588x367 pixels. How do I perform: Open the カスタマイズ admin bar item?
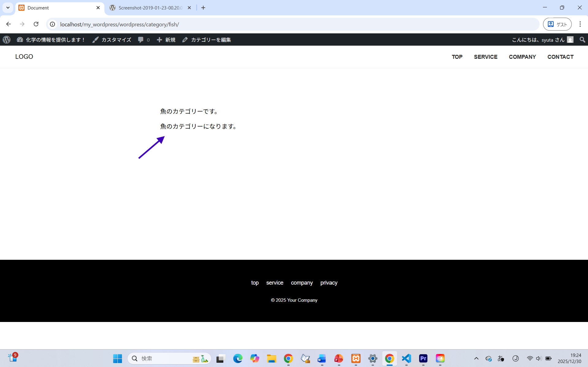tap(112, 40)
